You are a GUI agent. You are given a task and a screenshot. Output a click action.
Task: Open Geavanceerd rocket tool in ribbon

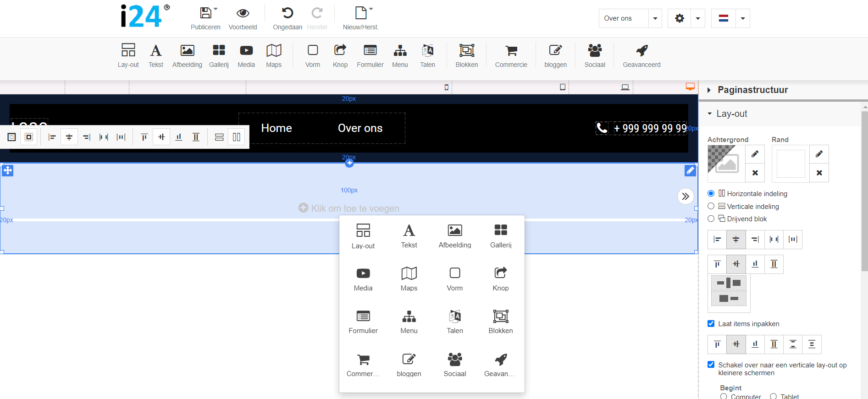click(x=641, y=56)
